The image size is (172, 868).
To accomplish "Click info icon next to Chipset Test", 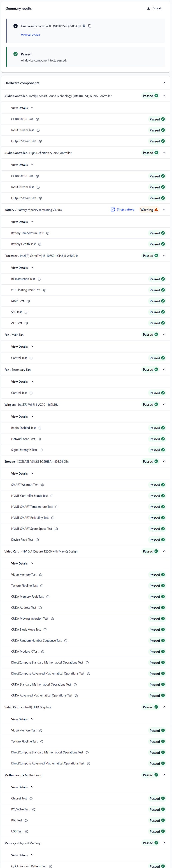I will point(31,799).
